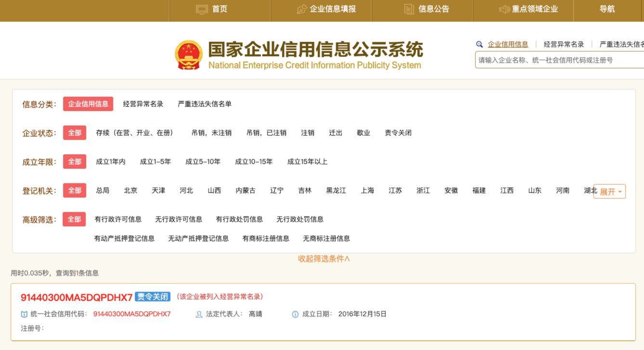
Task: Select 全部 for 成立年限
Action: tap(75, 162)
